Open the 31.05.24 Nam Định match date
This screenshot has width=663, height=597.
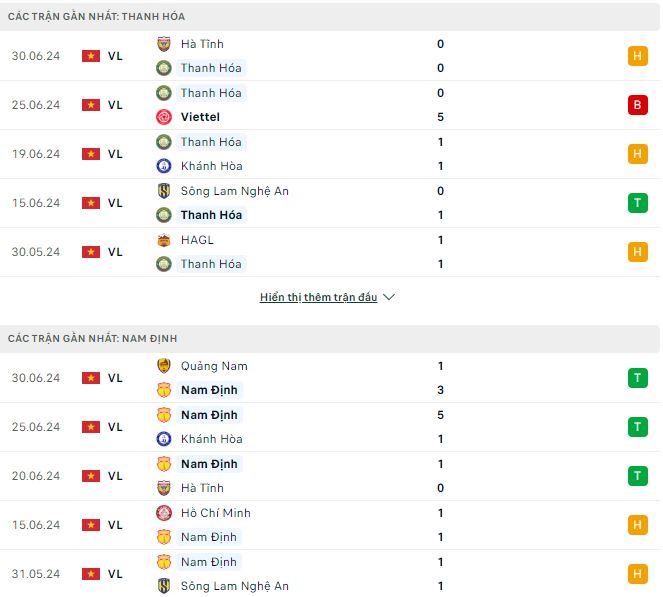coord(36,574)
